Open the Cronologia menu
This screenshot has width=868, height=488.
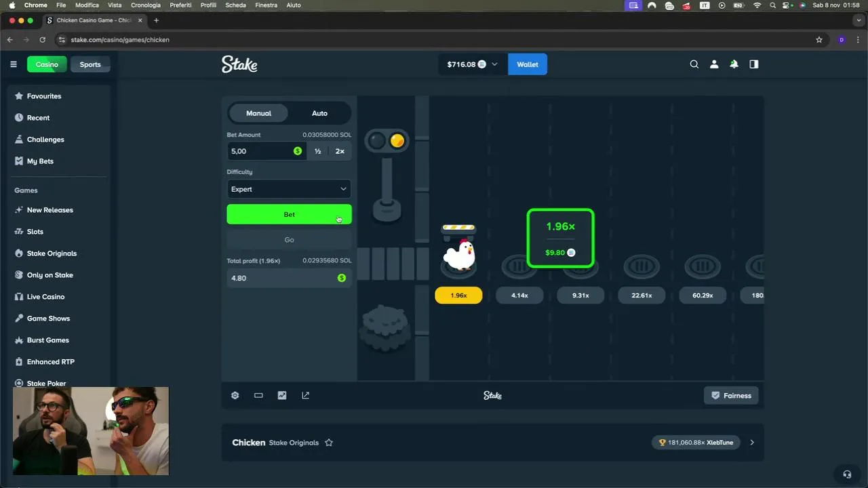146,5
